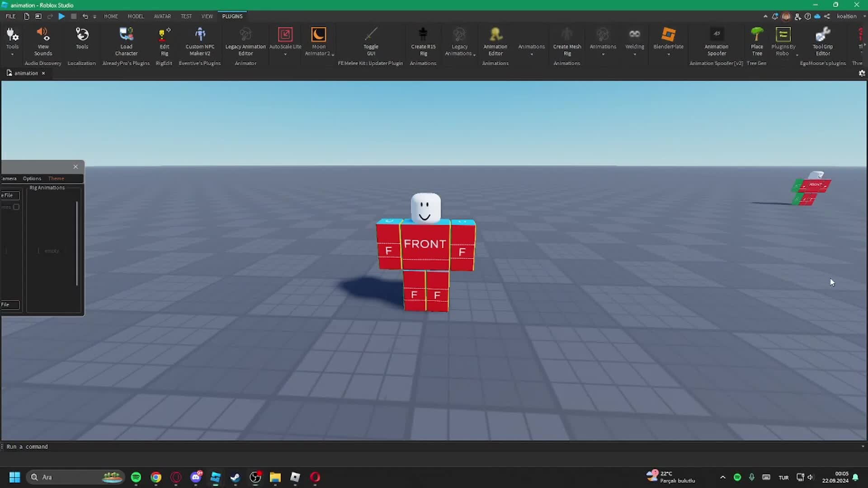Open the FILE menu

tap(10, 16)
